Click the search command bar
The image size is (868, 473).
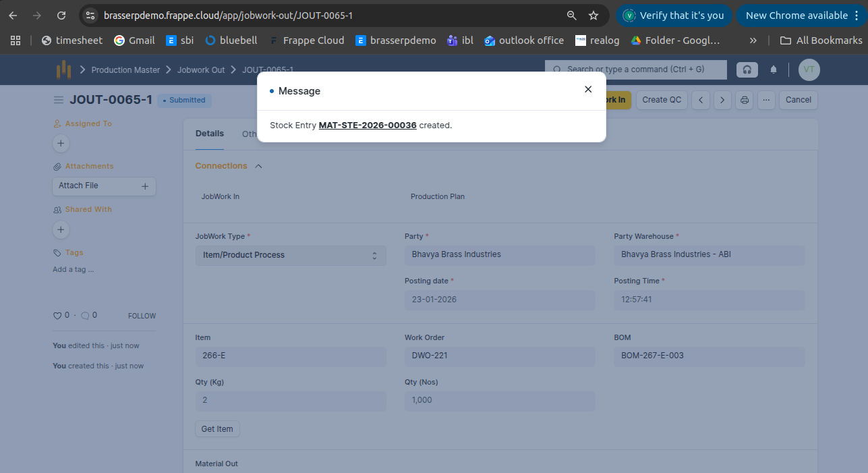tap(635, 69)
